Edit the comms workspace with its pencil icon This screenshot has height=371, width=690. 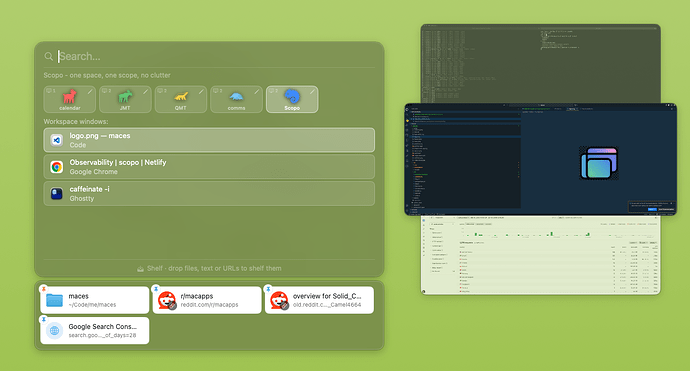pyautogui.click(x=257, y=92)
